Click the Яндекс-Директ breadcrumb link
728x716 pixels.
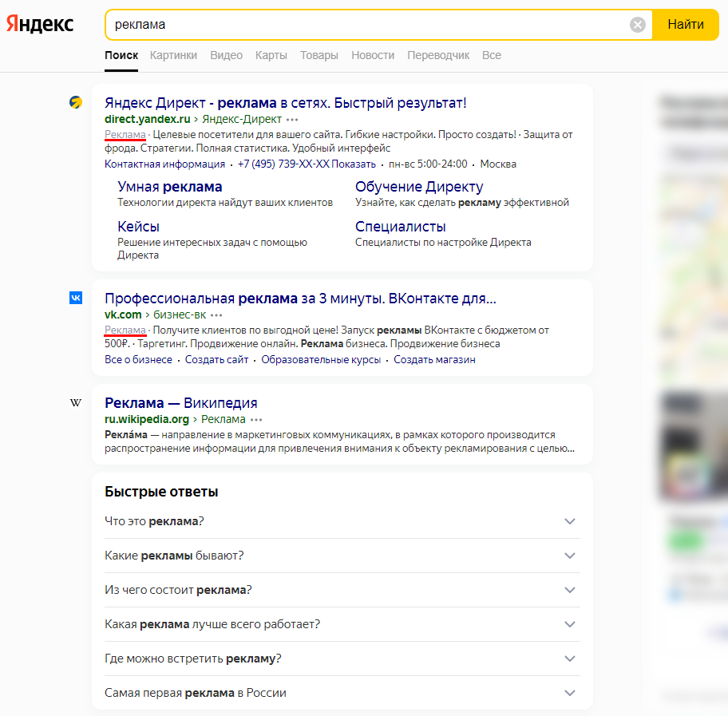[x=242, y=120]
